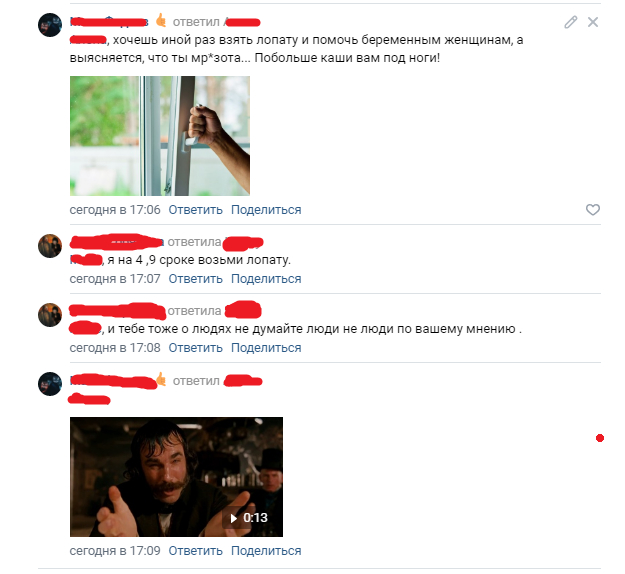The width and height of the screenshot is (625, 574).
Task: Delete the 17:06 comment with X icon
Action: 593,22
